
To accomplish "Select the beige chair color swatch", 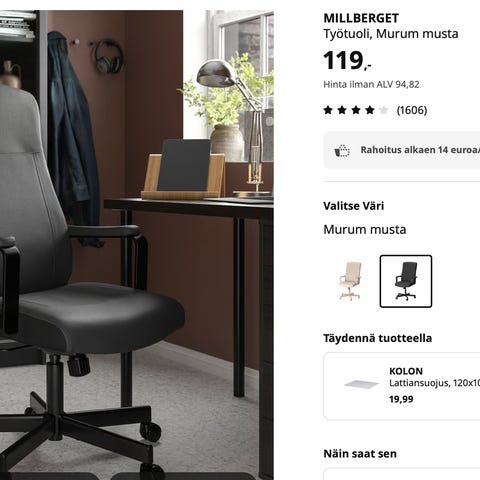I will [350, 281].
